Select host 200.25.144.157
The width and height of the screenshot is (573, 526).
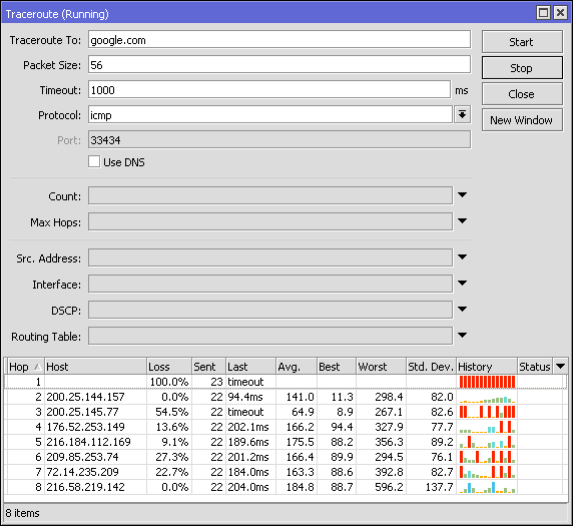click(85, 397)
